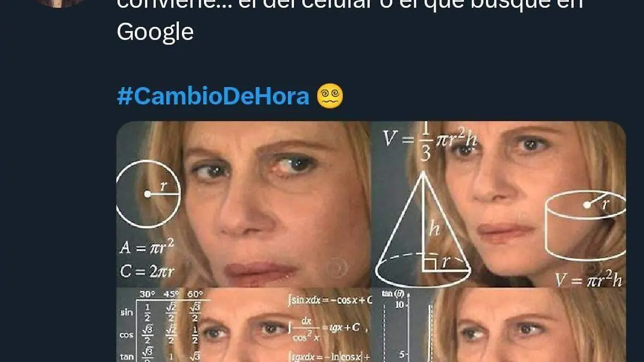Click the dizzy face emoji after the hashtag

pos(330,97)
